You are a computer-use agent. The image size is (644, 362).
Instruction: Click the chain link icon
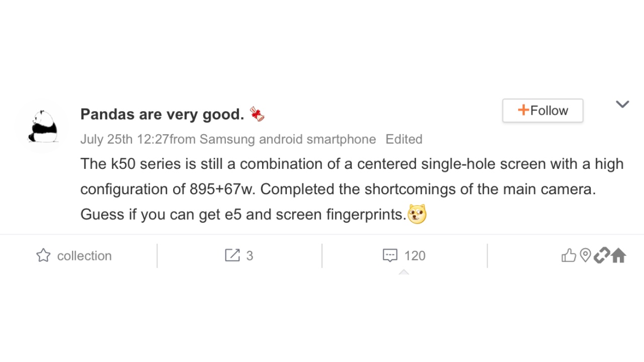[601, 255]
